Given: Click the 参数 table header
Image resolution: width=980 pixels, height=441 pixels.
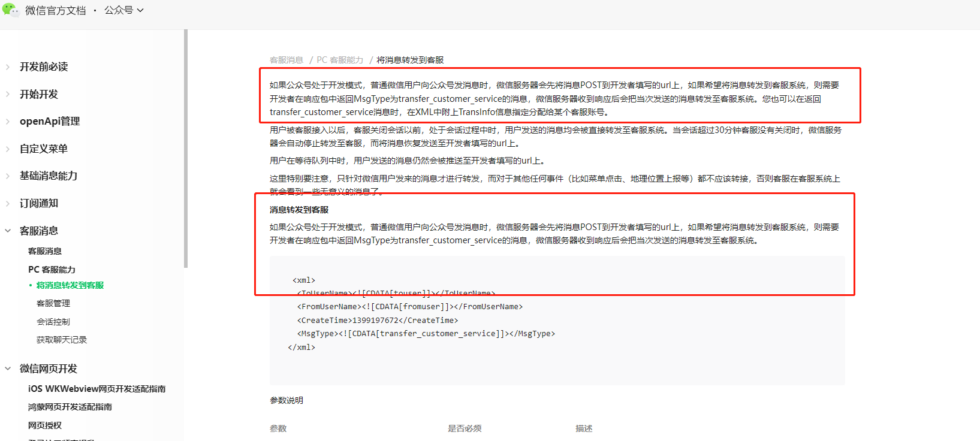Looking at the screenshot, I should point(278,428).
